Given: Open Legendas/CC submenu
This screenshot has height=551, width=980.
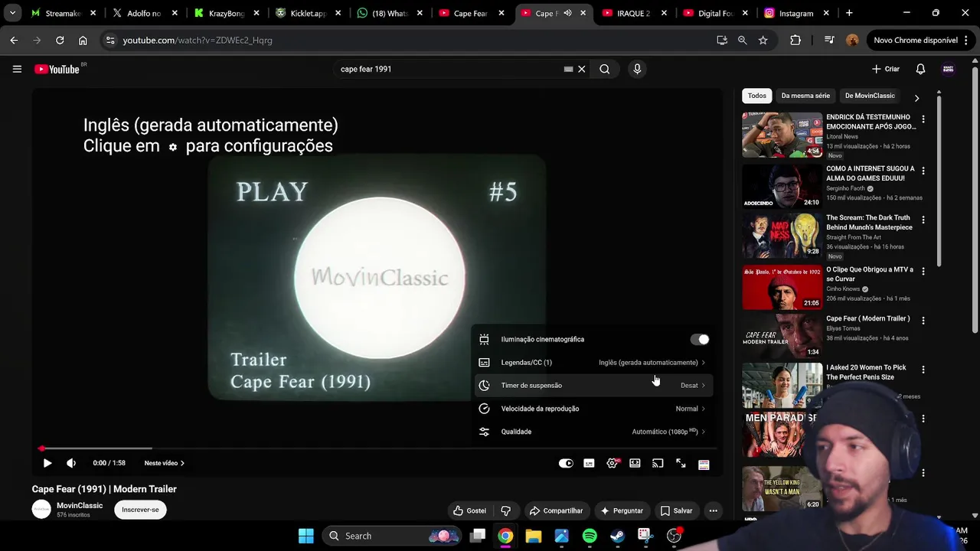Looking at the screenshot, I should coord(593,363).
